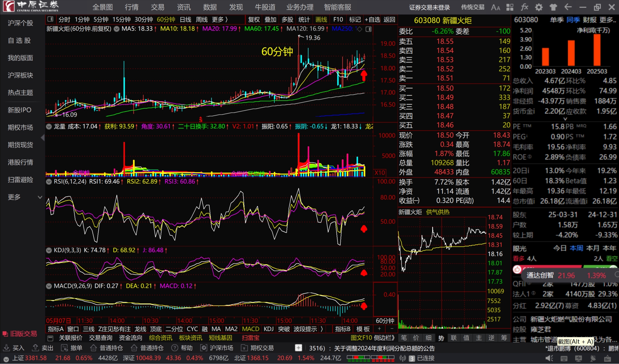Screen dimensions: 619x364
Task: Select 势 tab under intraday mini chart
Action: pyautogui.click(x=441, y=338)
